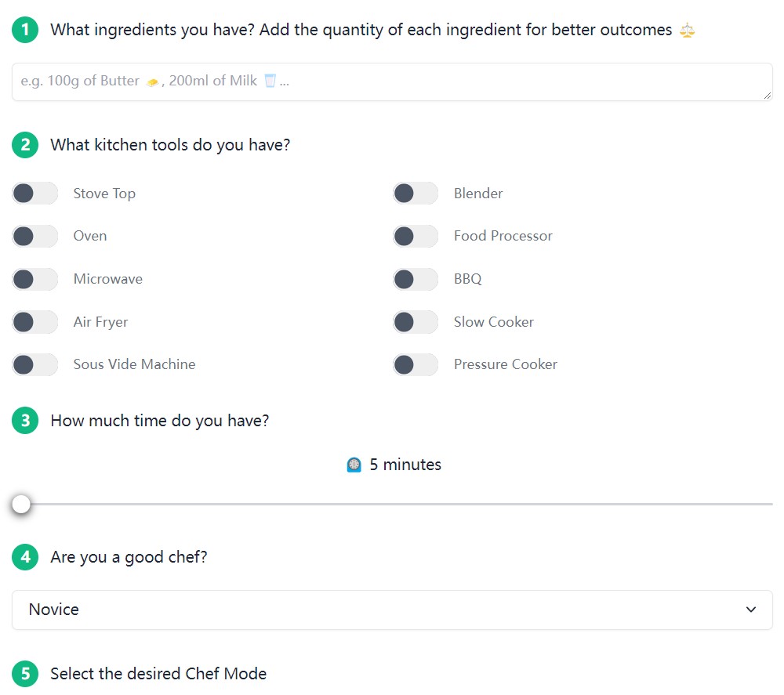Screen dimensions: 784x695
Task: Toggle the BBQ switch on
Action: pos(416,279)
